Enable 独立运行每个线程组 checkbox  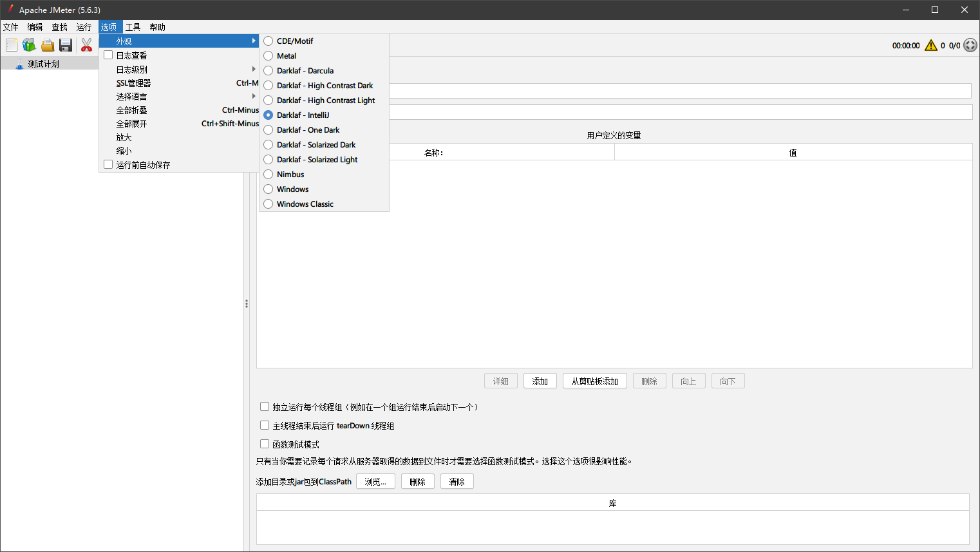pos(265,407)
